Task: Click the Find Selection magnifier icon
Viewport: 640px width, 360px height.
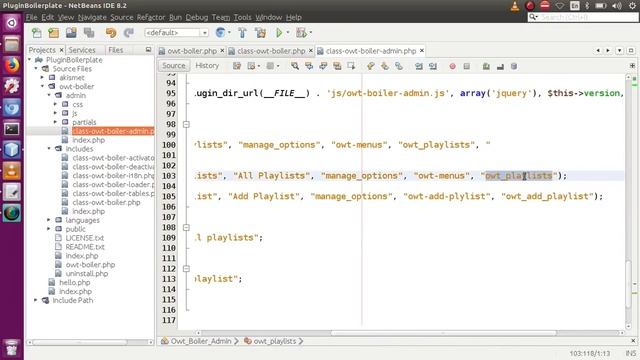Action: point(295,66)
